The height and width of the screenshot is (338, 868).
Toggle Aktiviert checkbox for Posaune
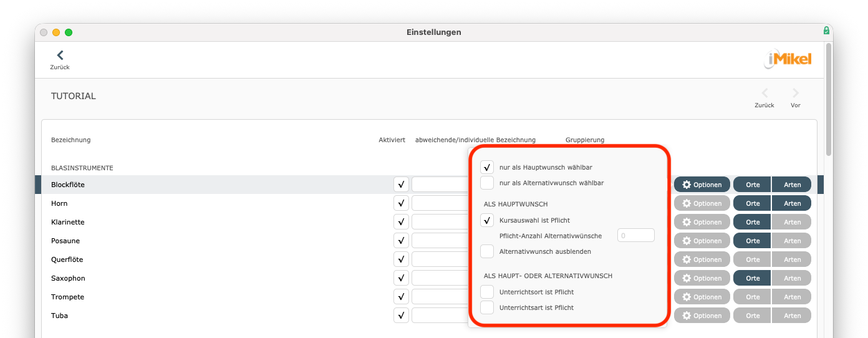pos(401,241)
